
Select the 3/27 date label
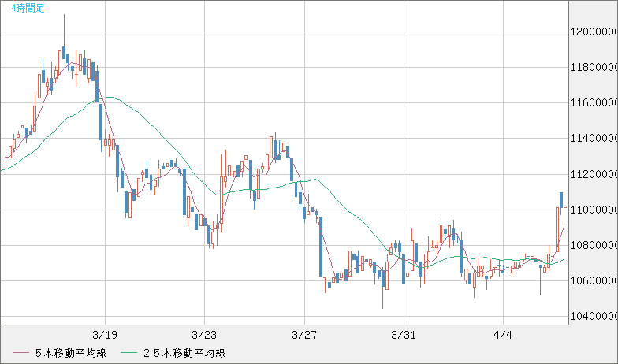[304, 336]
